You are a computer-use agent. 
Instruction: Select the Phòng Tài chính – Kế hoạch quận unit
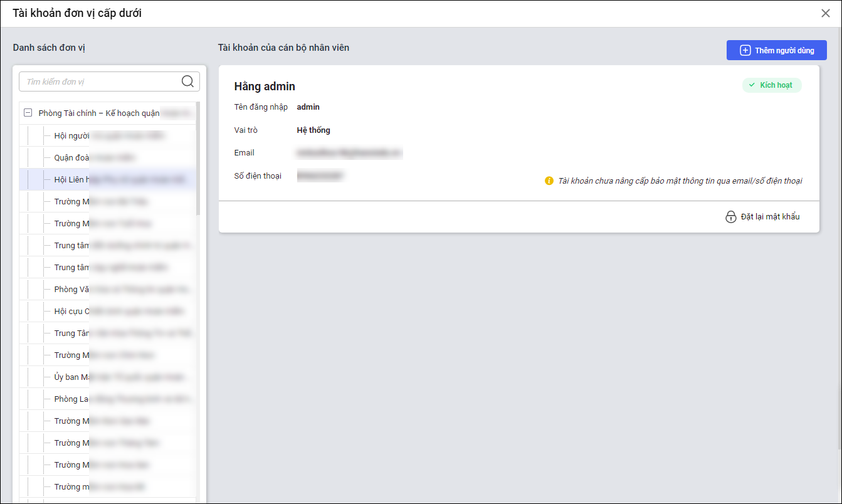(x=99, y=113)
